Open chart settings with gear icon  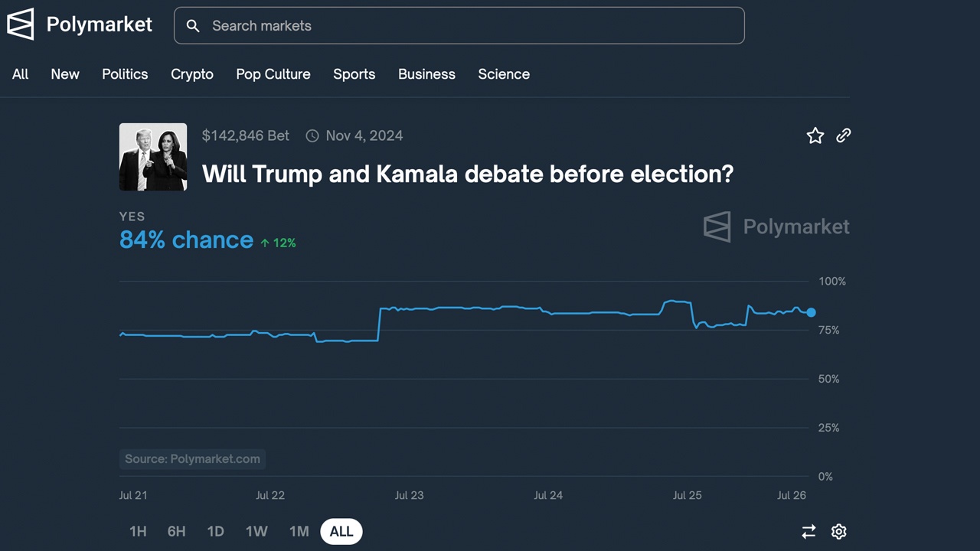838,531
